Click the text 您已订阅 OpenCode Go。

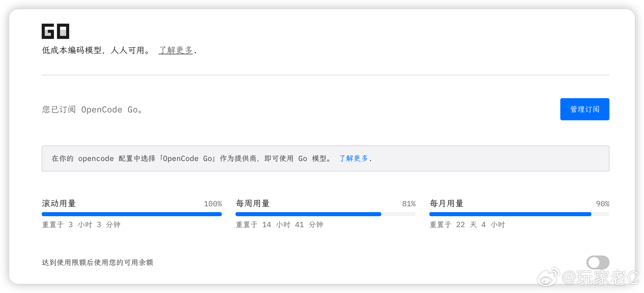92,110
